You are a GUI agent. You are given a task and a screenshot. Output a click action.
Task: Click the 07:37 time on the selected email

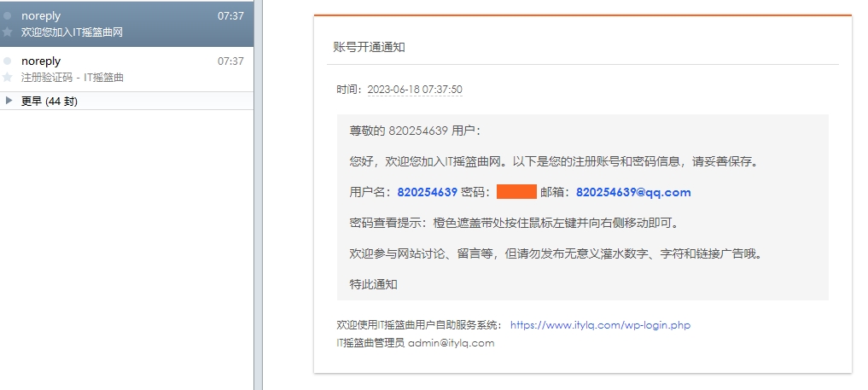click(x=230, y=16)
